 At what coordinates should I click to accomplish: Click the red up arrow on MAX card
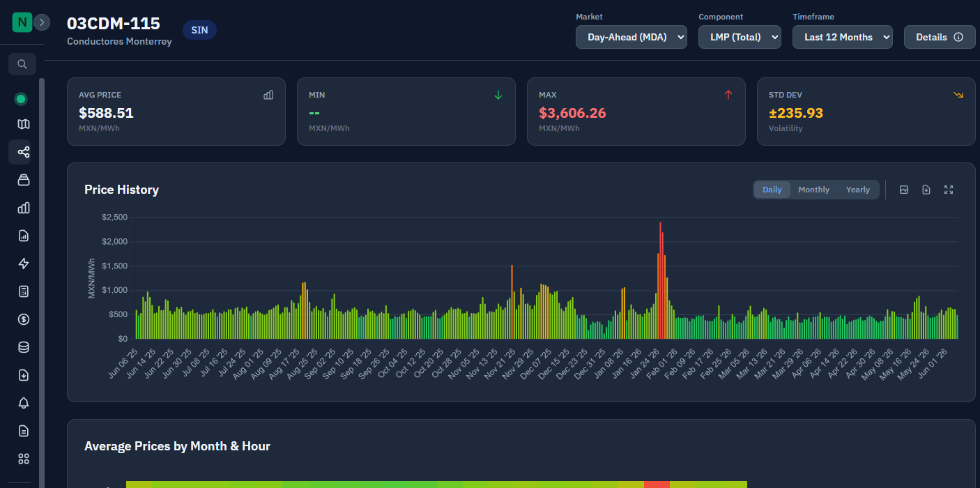pyautogui.click(x=728, y=95)
